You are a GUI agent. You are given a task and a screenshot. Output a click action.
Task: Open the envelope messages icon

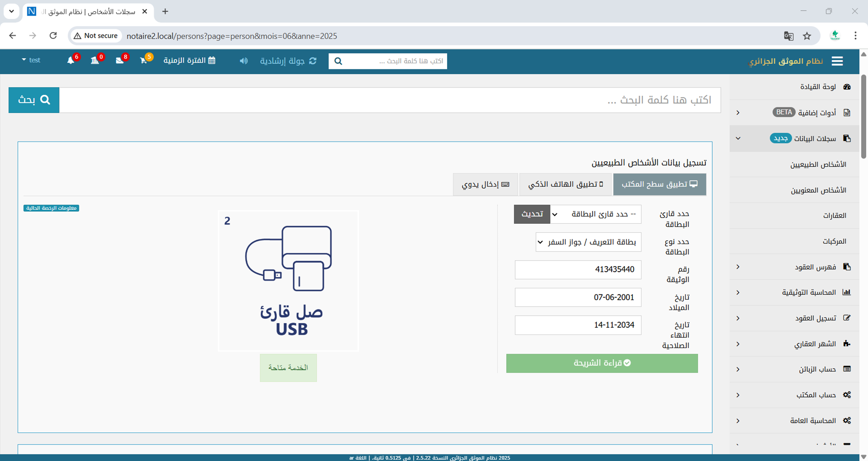tap(120, 61)
